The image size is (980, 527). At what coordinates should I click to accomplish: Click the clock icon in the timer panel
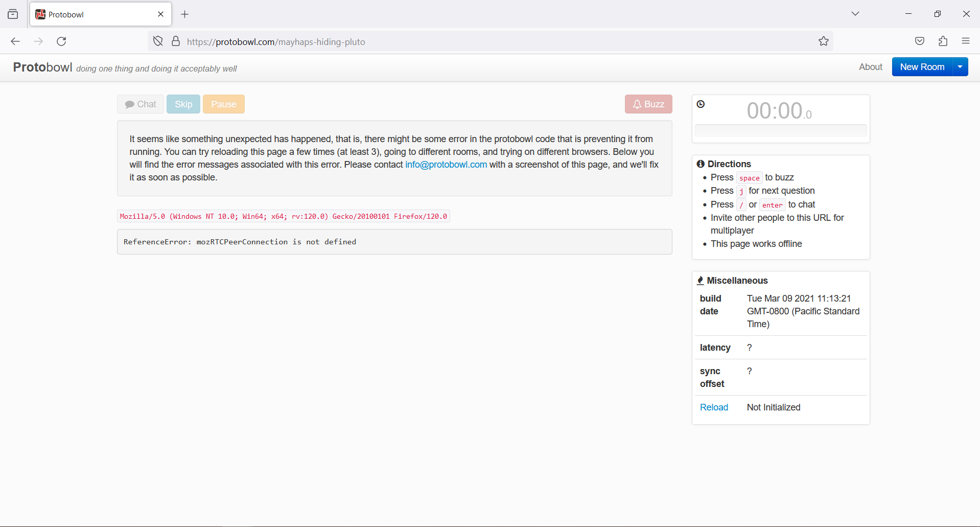point(701,104)
